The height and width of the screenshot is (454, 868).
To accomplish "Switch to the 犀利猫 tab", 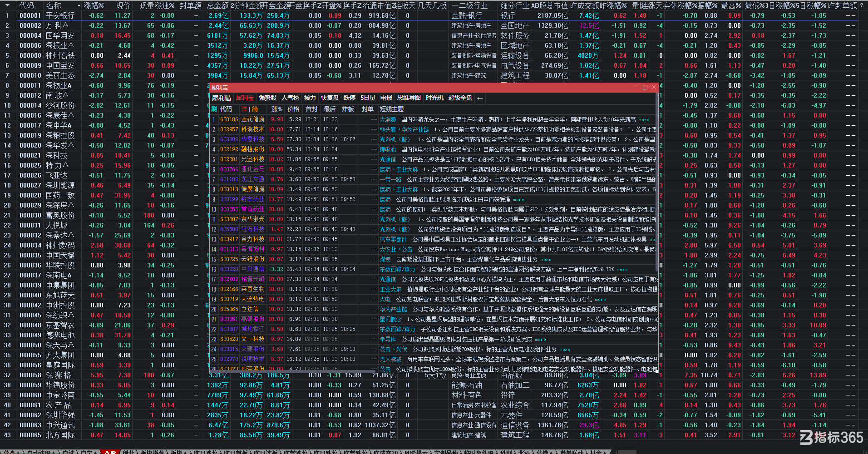I will 222,98.
